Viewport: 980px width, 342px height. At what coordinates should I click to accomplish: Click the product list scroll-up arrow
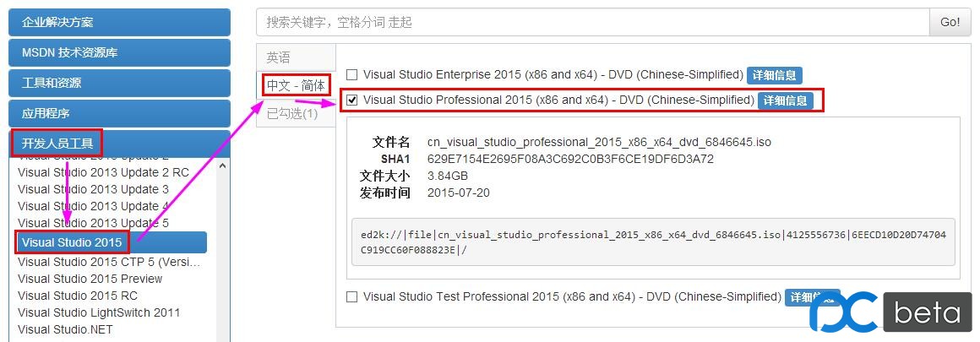[223, 166]
